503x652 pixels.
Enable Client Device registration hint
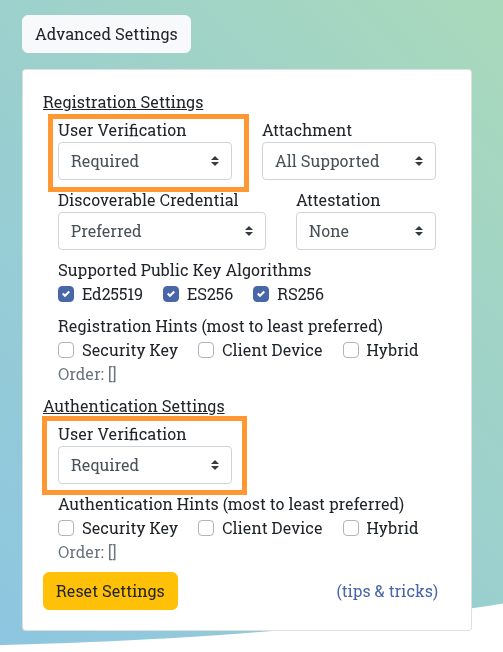click(x=206, y=350)
